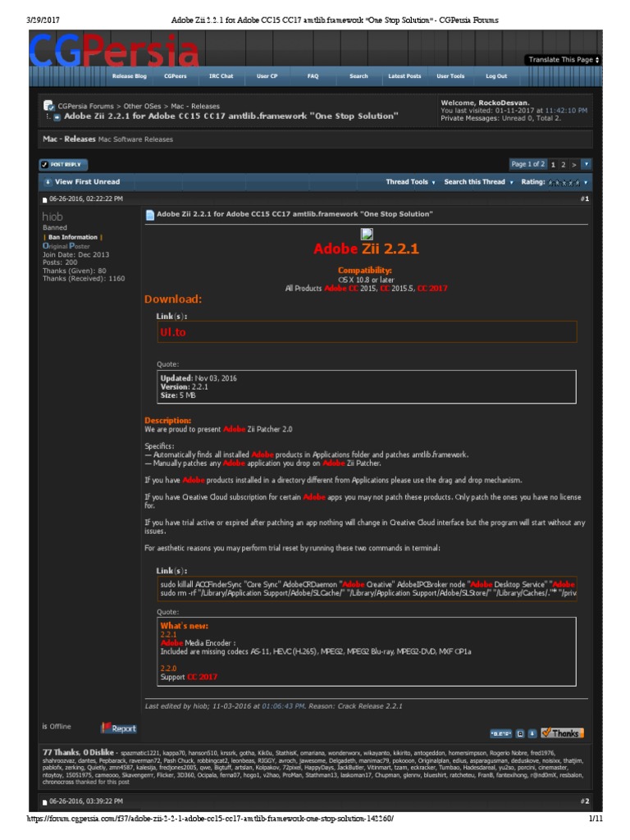Open Latest Posts
Viewport: 630px width, 840px height.
coord(404,76)
